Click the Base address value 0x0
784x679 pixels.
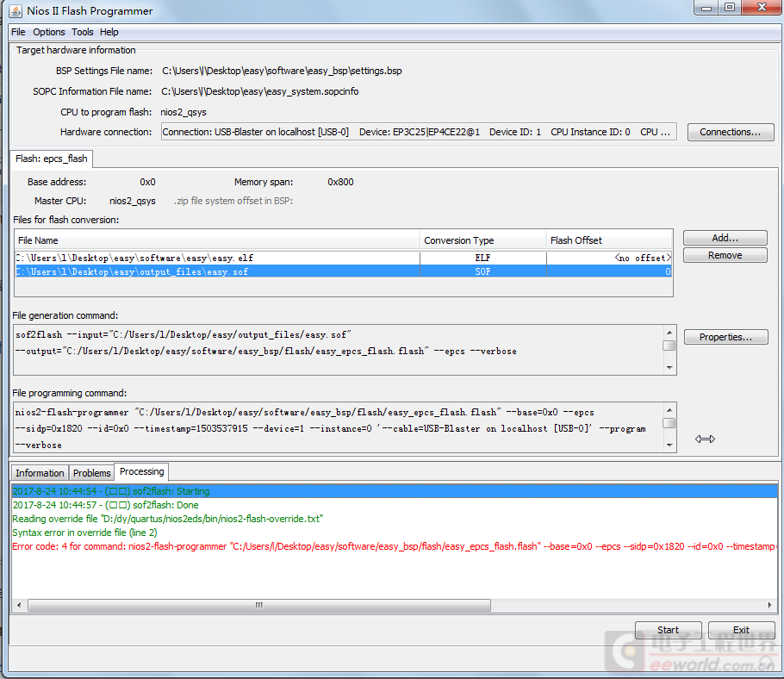(x=147, y=182)
